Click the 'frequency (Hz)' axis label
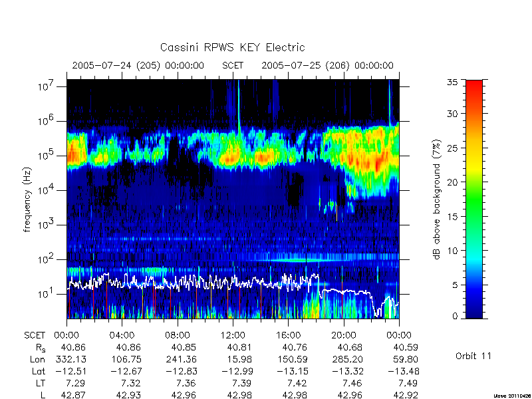Screen dimensions: 532x399 point(27,200)
